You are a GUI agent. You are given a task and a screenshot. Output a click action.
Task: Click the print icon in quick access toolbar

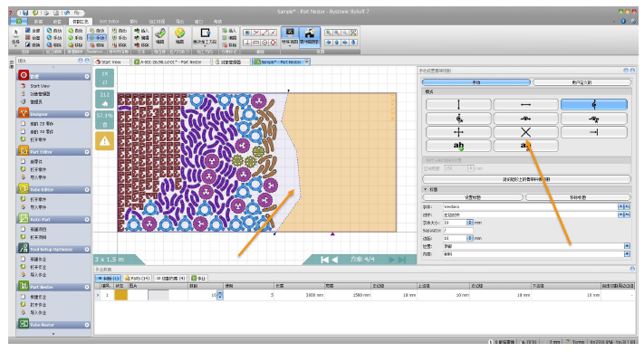coord(46,13)
